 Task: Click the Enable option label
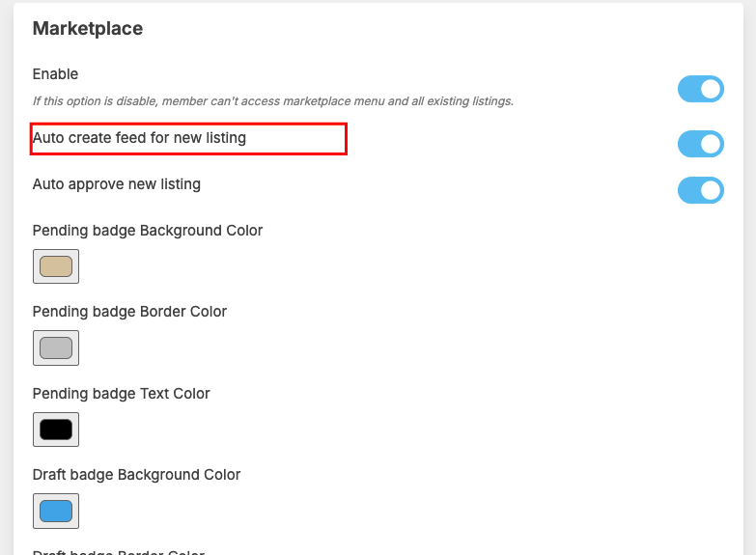55,74
